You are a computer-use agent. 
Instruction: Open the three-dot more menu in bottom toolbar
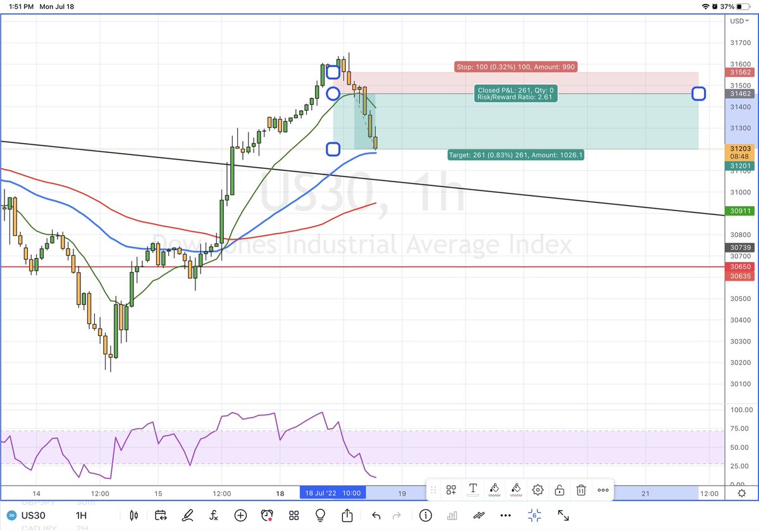coord(505,516)
